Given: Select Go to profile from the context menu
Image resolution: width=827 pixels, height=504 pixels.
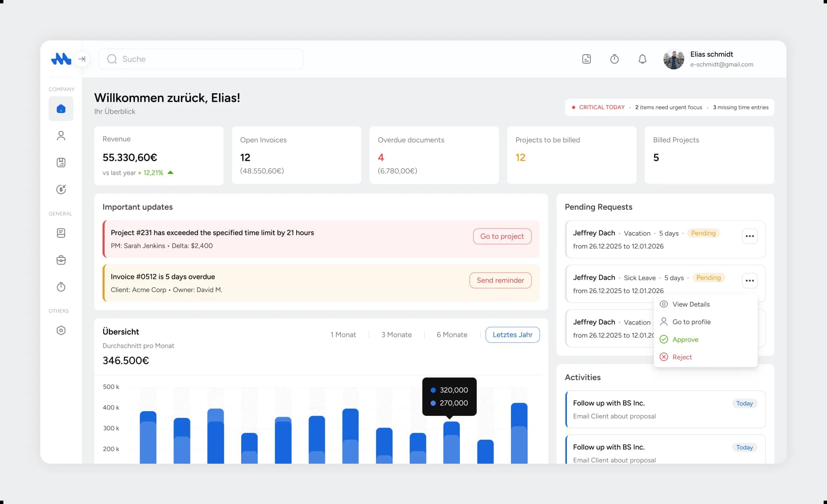Looking at the screenshot, I should 691,322.
